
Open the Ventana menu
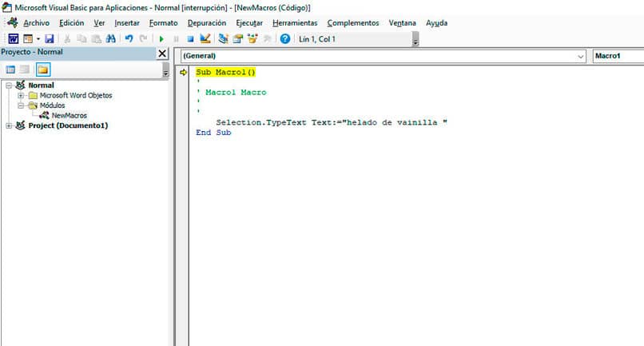click(x=403, y=23)
